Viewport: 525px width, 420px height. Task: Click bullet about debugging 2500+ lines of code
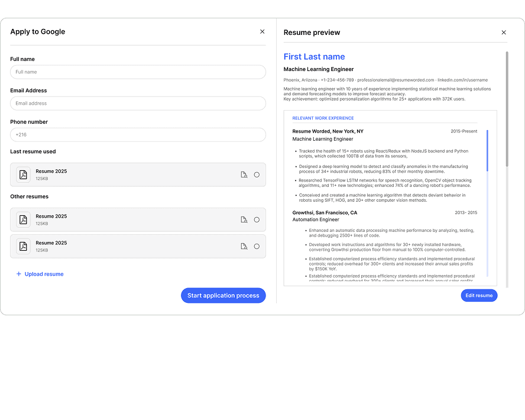tap(391, 233)
